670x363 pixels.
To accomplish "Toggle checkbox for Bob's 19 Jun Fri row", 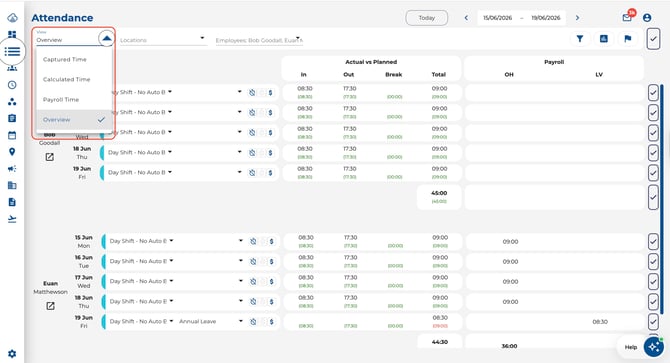I will pyautogui.click(x=653, y=173).
